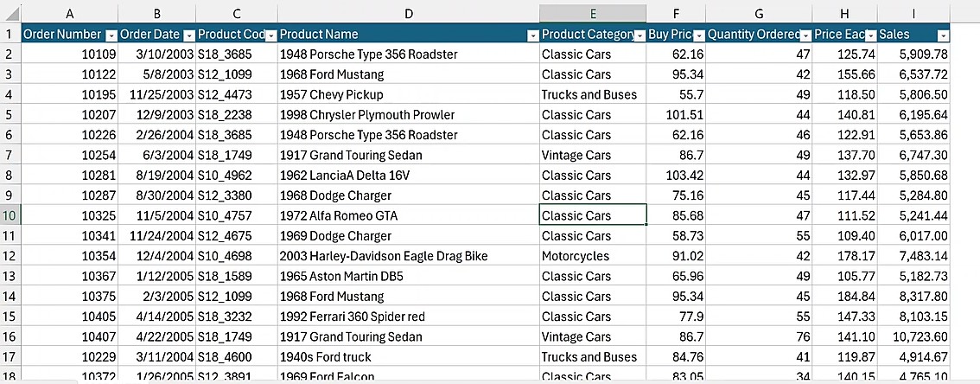Select row 10 header
This screenshot has width=980, height=384.
(x=10, y=215)
